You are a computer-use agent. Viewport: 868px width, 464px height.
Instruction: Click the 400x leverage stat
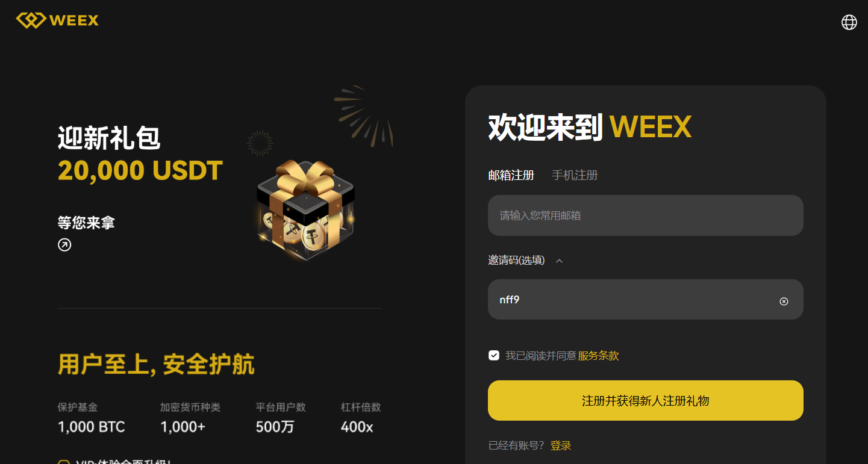coord(357,427)
